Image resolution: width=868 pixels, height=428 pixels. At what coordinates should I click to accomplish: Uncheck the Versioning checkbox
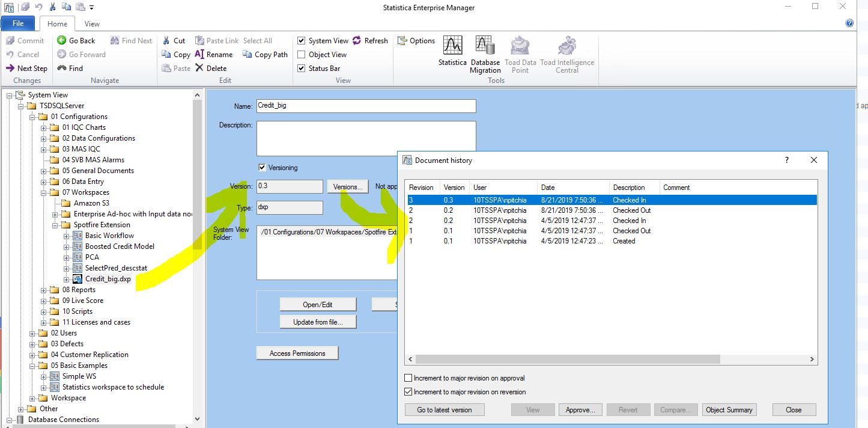(x=262, y=168)
